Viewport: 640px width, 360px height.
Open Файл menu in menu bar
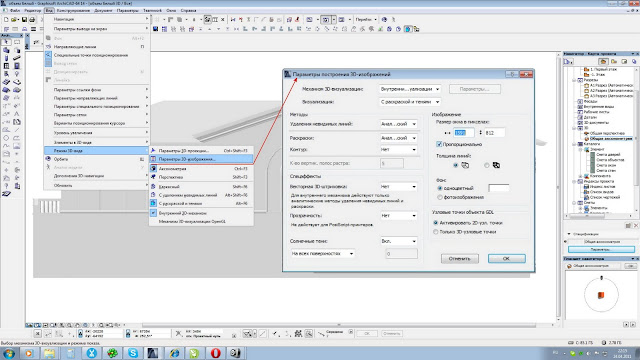(15, 10)
